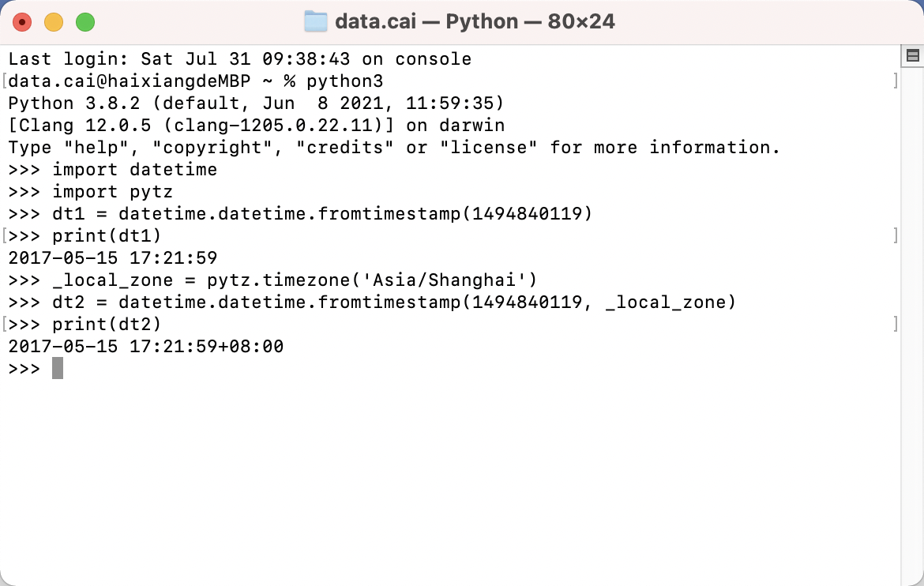Close the Terminal window with red button
924x586 pixels.
coord(22,22)
